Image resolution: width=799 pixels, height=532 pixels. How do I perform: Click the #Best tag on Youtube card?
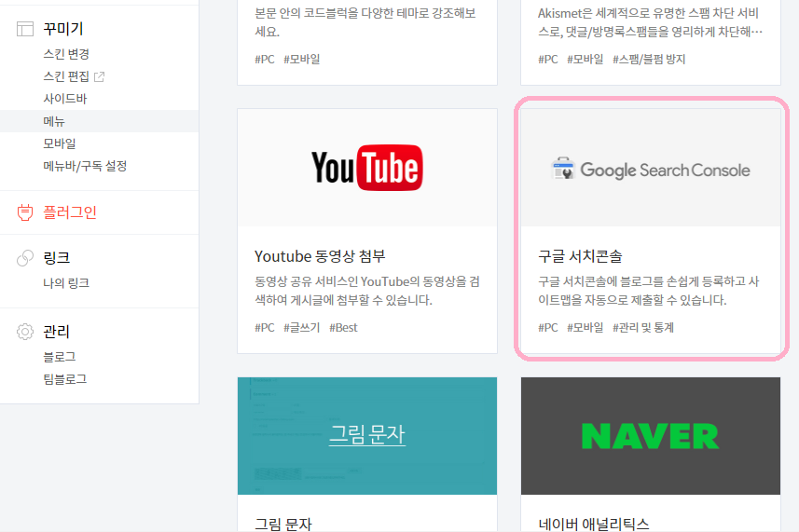click(x=343, y=327)
